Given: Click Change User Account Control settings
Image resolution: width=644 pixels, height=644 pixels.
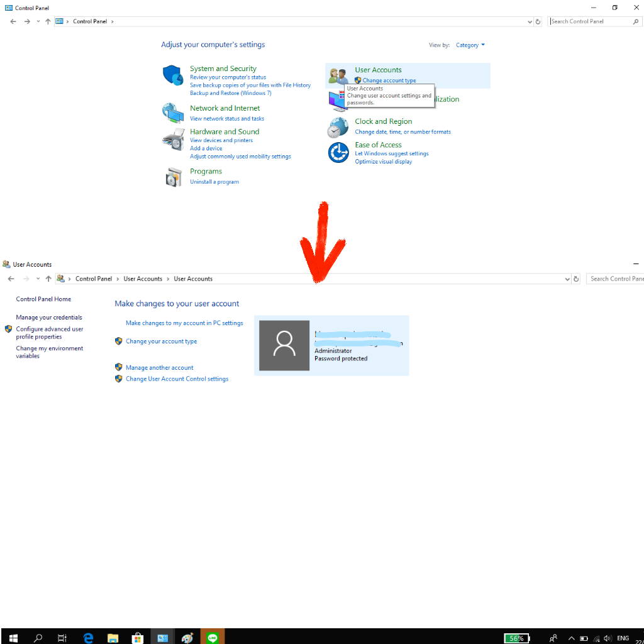Looking at the screenshot, I should click(177, 379).
